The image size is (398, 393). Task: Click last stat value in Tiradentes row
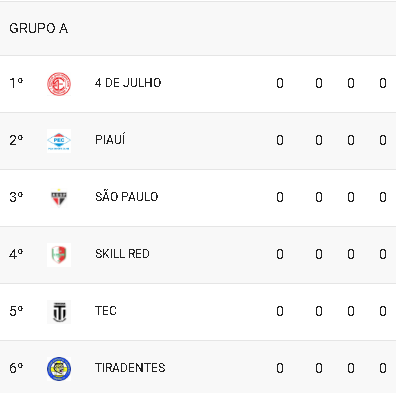point(383,368)
